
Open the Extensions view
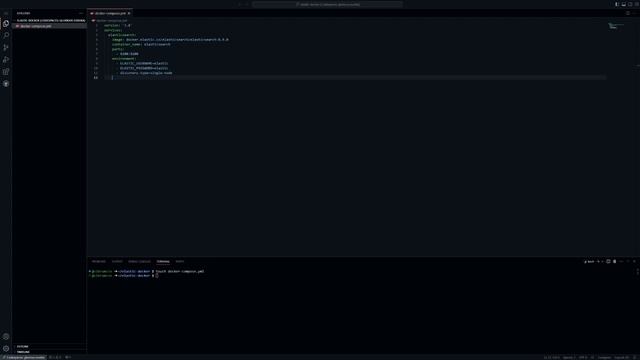(6, 72)
